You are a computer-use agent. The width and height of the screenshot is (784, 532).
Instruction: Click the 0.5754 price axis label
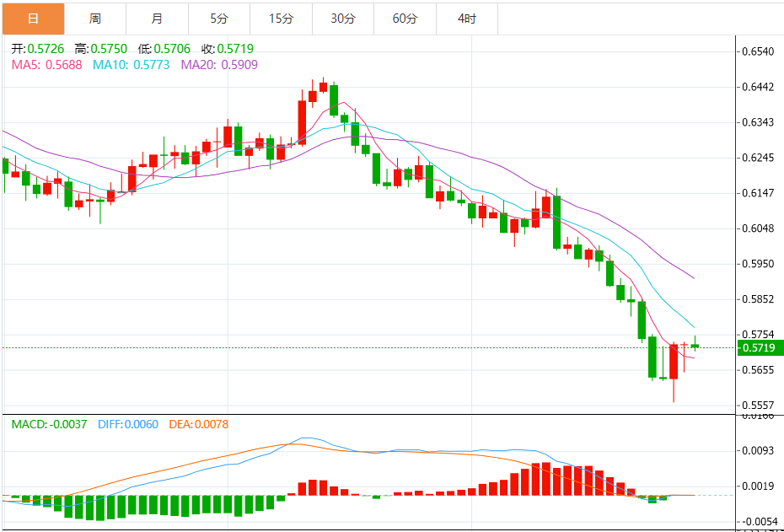759,334
